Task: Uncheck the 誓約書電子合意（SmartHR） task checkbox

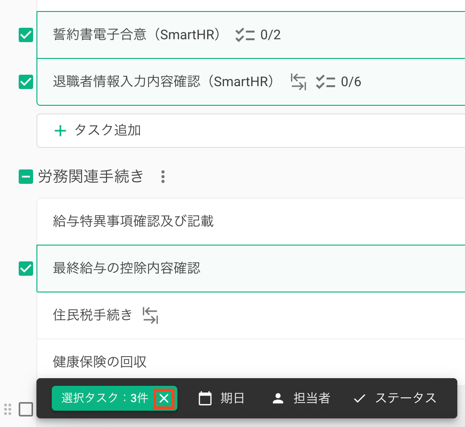Action: click(26, 35)
